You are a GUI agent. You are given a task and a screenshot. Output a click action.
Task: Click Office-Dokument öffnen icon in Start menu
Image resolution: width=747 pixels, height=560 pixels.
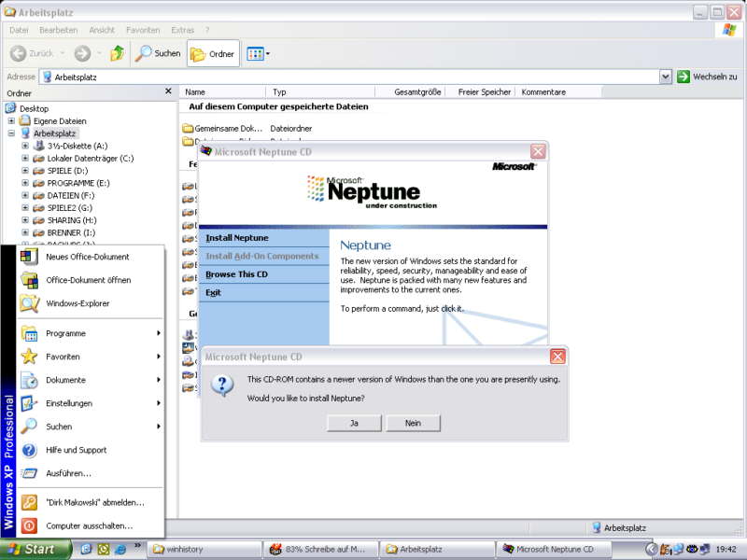point(29,280)
